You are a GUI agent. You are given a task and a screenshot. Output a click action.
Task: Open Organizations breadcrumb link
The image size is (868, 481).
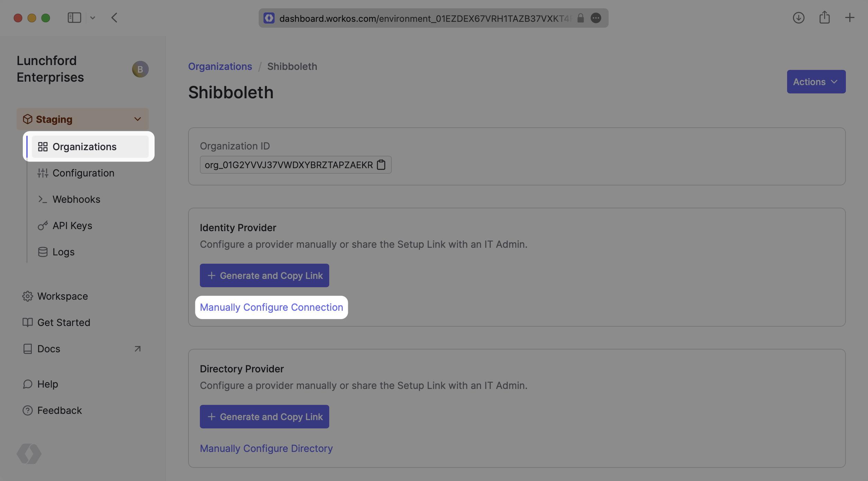point(220,66)
